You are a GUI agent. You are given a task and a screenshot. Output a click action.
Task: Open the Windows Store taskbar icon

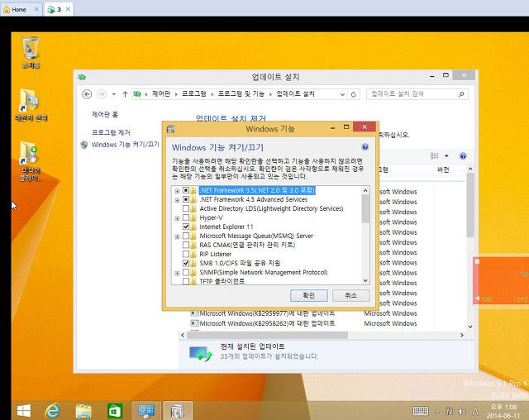pyautogui.click(x=114, y=411)
